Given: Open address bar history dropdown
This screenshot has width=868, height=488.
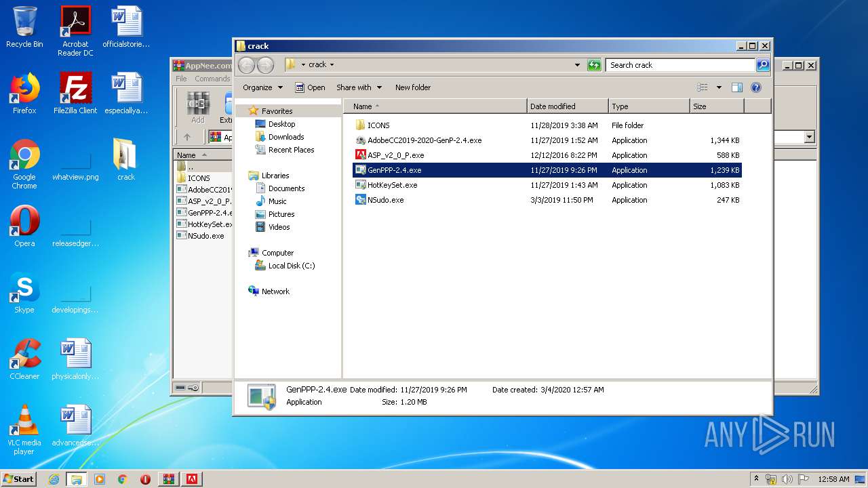Looking at the screenshot, I should point(577,65).
